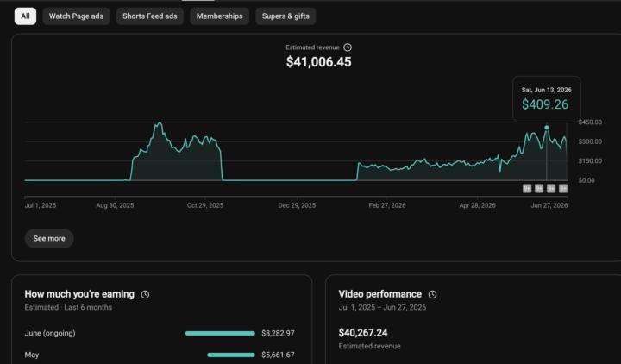Click the Oct 29, 2025 axis label

205,205
